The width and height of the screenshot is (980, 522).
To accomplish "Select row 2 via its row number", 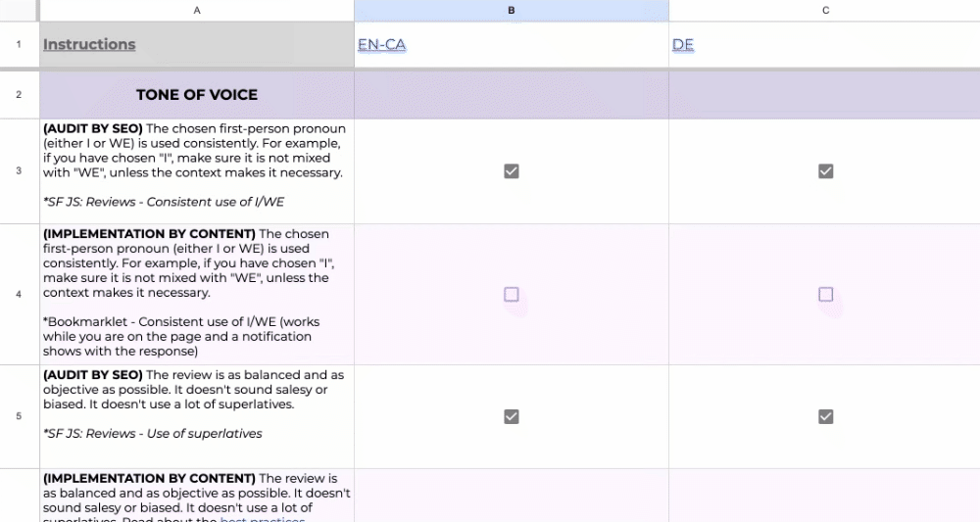I will [19, 95].
